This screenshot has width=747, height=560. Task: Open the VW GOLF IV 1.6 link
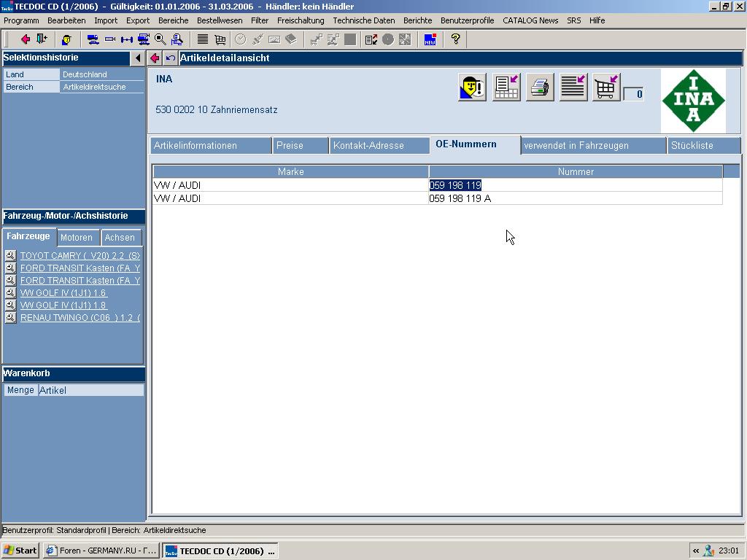pyautogui.click(x=63, y=293)
